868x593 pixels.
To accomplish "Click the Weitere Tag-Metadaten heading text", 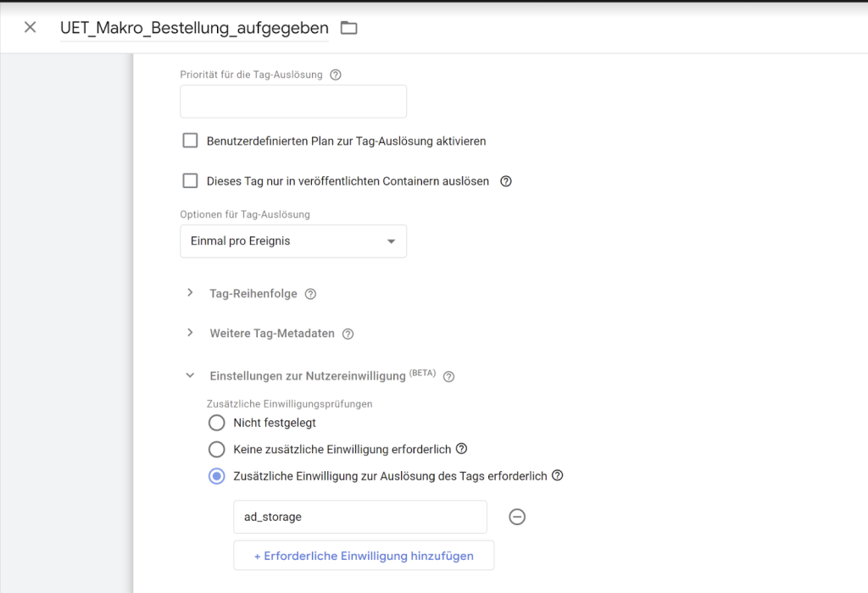I will click(272, 334).
